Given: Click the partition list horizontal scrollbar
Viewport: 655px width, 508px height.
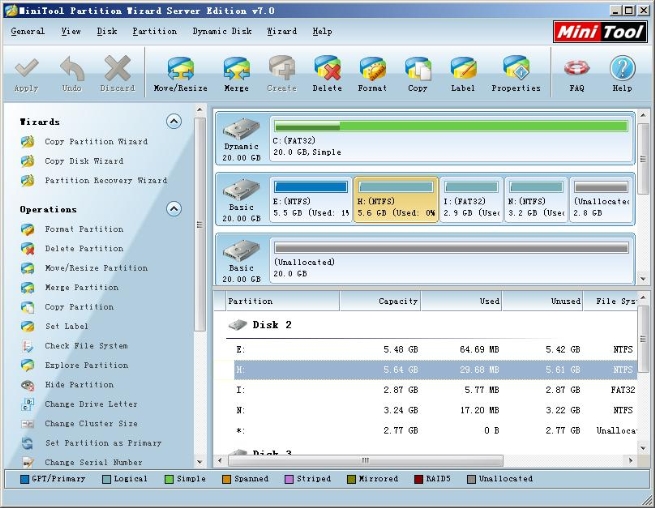Looking at the screenshot, I should pyautogui.click(x=366, y=460).
